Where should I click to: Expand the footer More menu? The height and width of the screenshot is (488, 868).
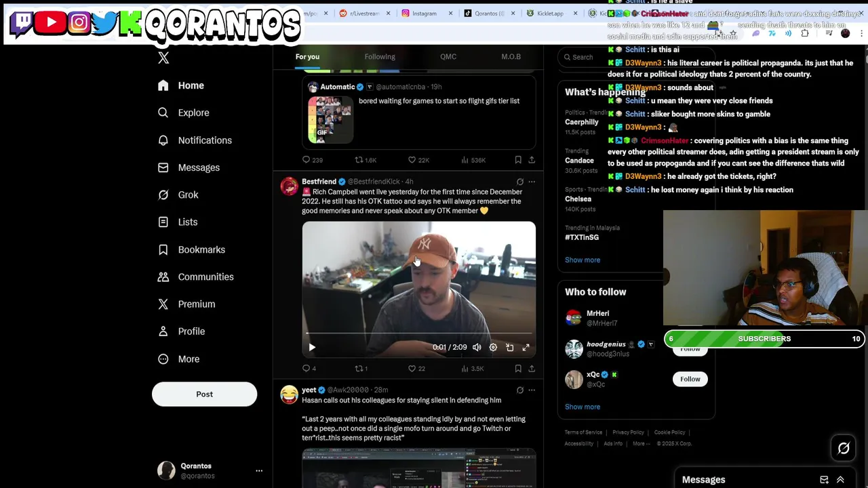[x=641, y=444]
